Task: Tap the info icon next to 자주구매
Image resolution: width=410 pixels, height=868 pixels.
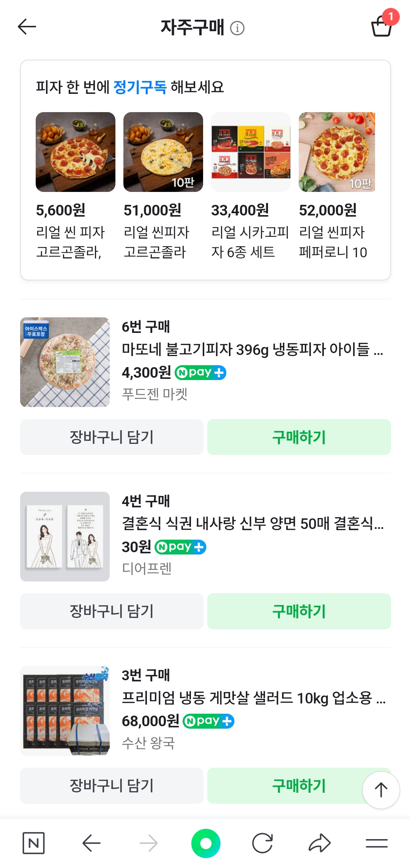Action: coord(237,28)
